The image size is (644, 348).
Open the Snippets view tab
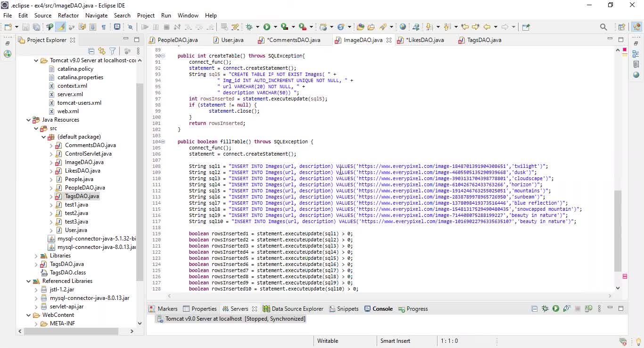tap(344, 309)
